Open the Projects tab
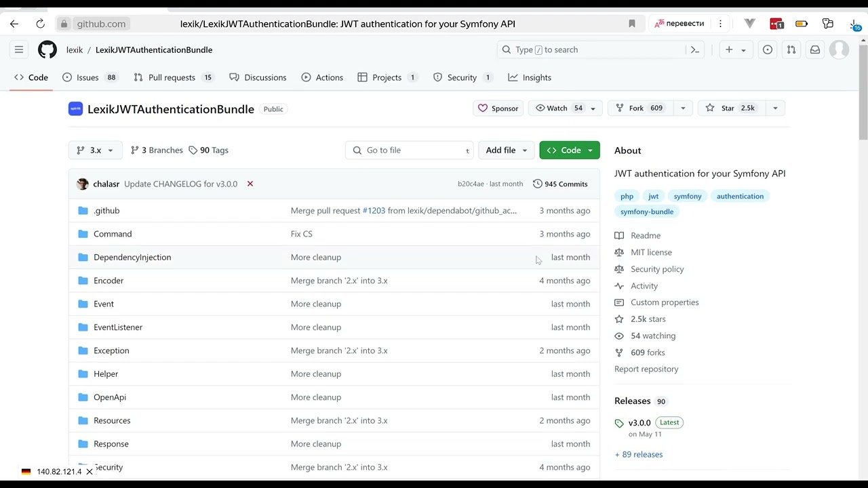 [387, 77]
